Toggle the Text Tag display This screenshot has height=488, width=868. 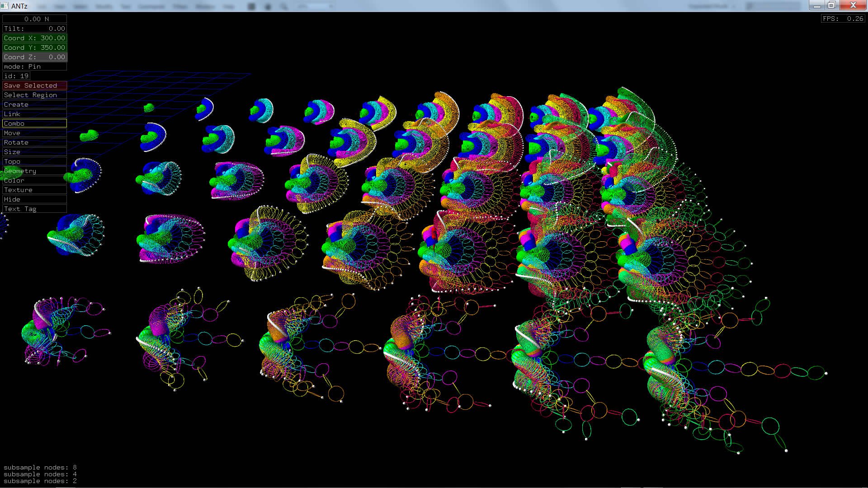tap(34, 209)
